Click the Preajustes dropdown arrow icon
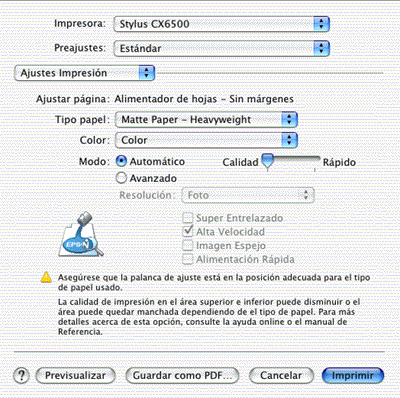 [x=321, y=48]
